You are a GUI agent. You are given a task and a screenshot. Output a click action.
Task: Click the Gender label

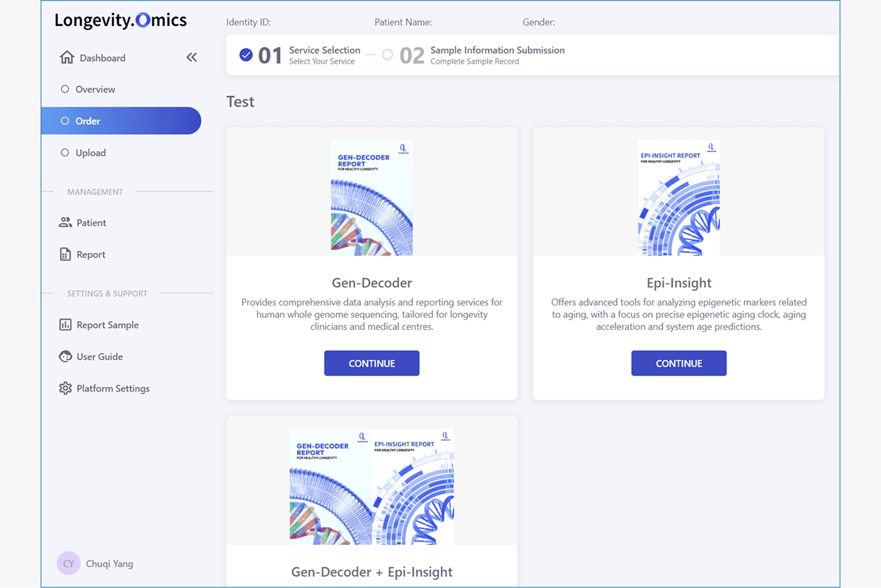click(539, 22)
